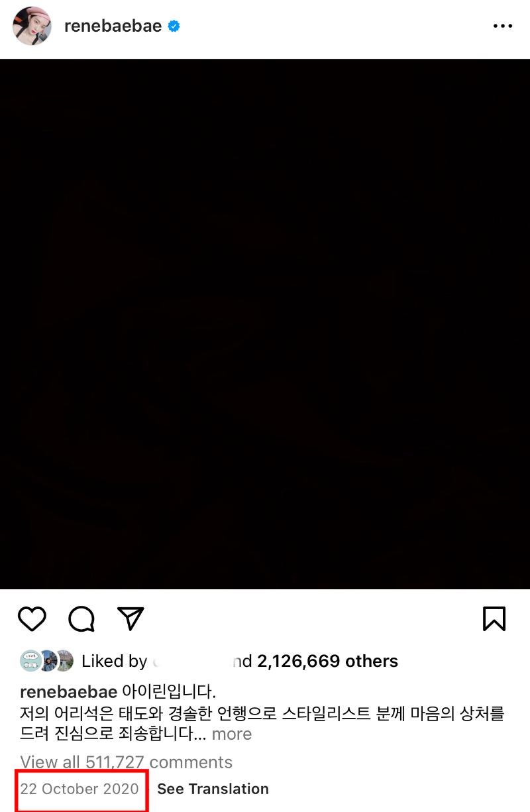Viewport: 530px width, 812px height.
Task: Save post with bookmark icon
Action: [x=494, y=618]
